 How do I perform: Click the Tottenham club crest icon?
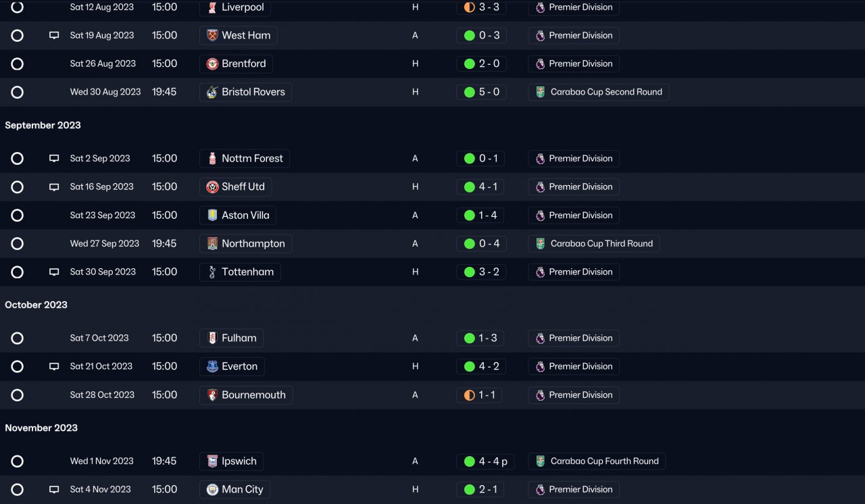tap(212, 272)
